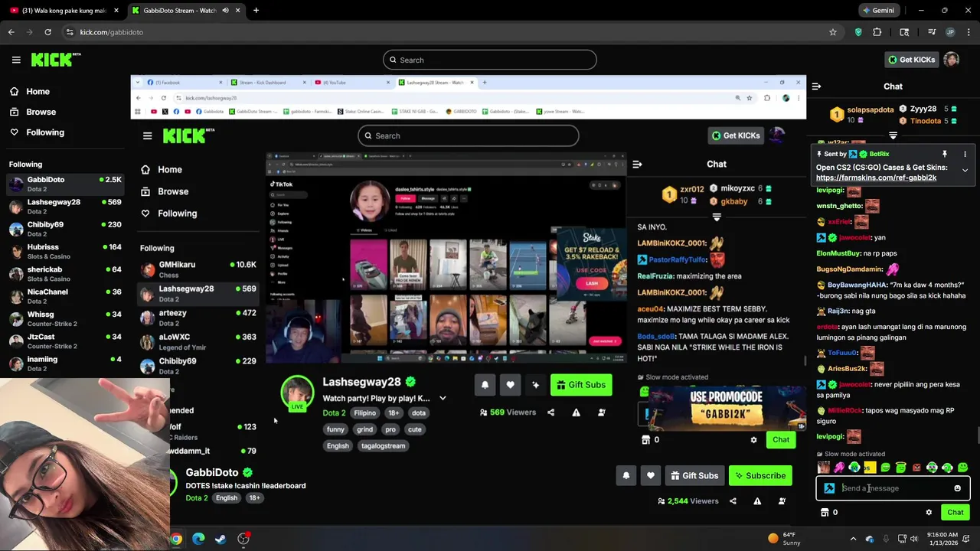Insert the yellow square emote into chat
Viewport: 980px width, 551px height.
[870, 468]
